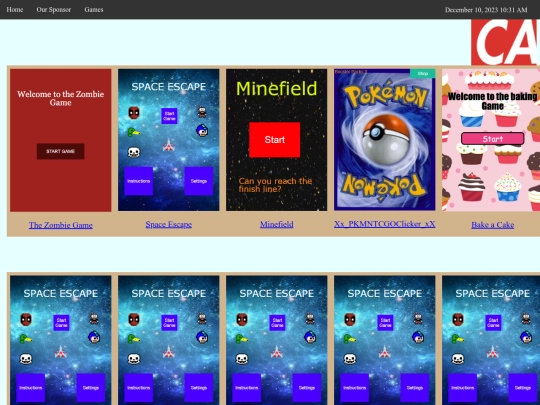Click the pink Start button in baking game

492,139
